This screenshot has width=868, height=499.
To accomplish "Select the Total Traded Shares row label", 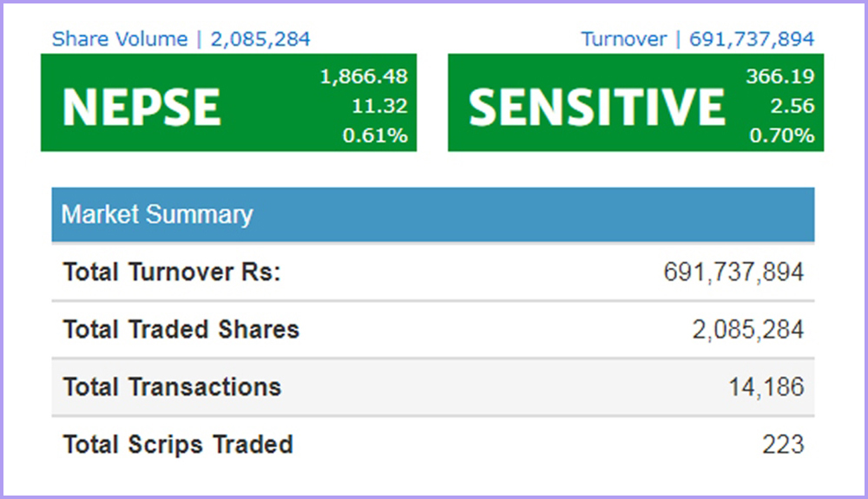I will pyautogui.click(x=181, y=330).
